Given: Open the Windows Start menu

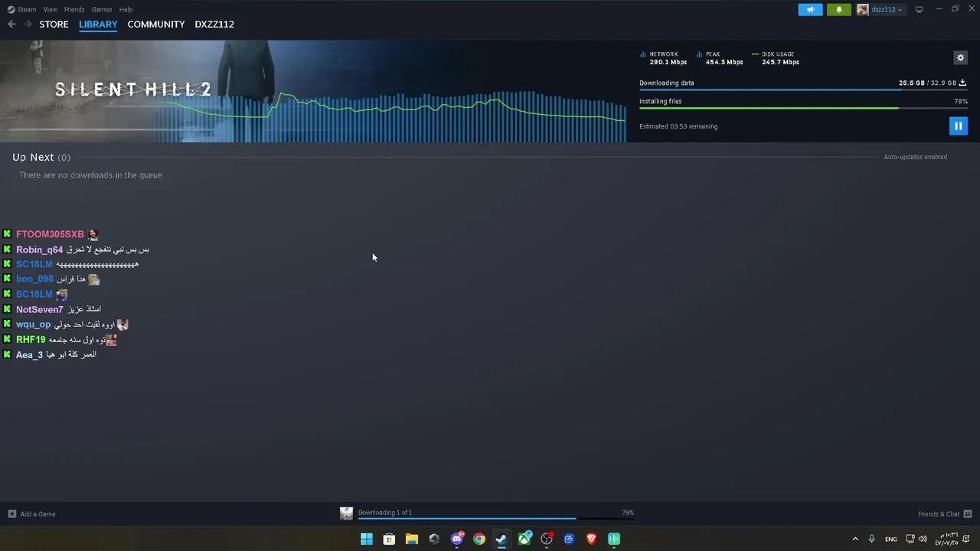Looking at the screenshot, I should click(x=367, y=539).
